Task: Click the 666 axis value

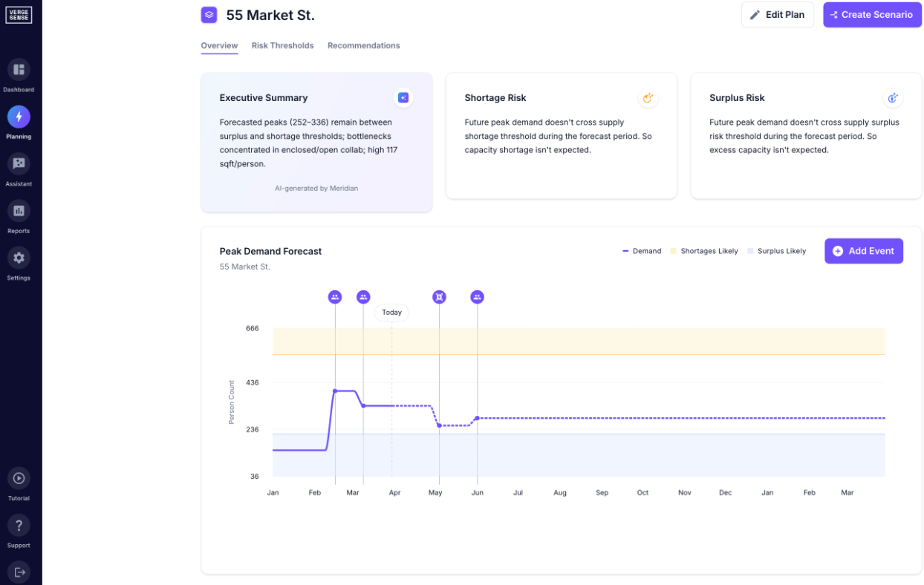Action: pyautogui.click(x=252, y=328)
